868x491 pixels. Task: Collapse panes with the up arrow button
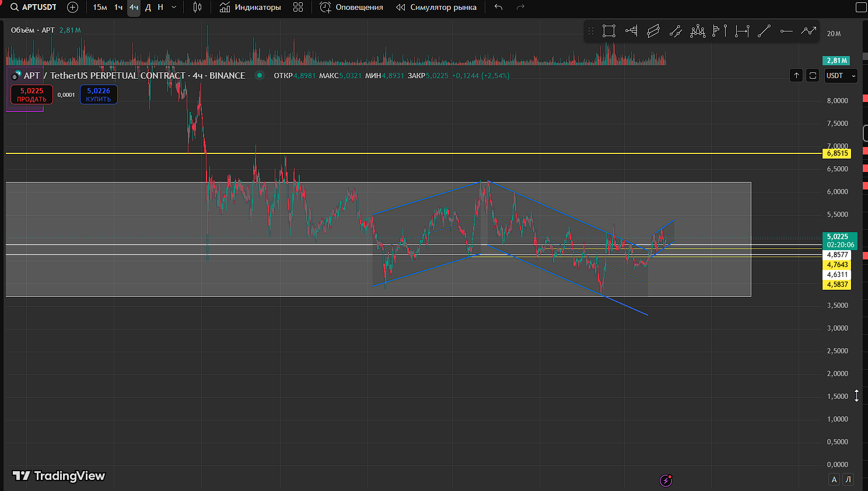coord(796,75)
